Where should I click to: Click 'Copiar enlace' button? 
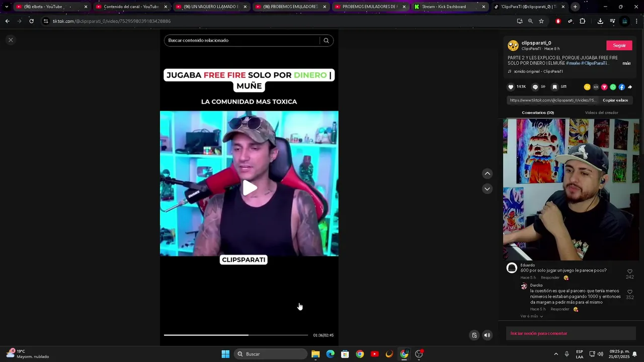(x=615, y=100)
